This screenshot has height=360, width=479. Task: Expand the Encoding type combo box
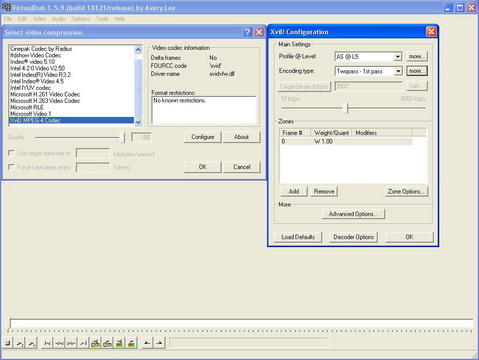pos(398,71)
